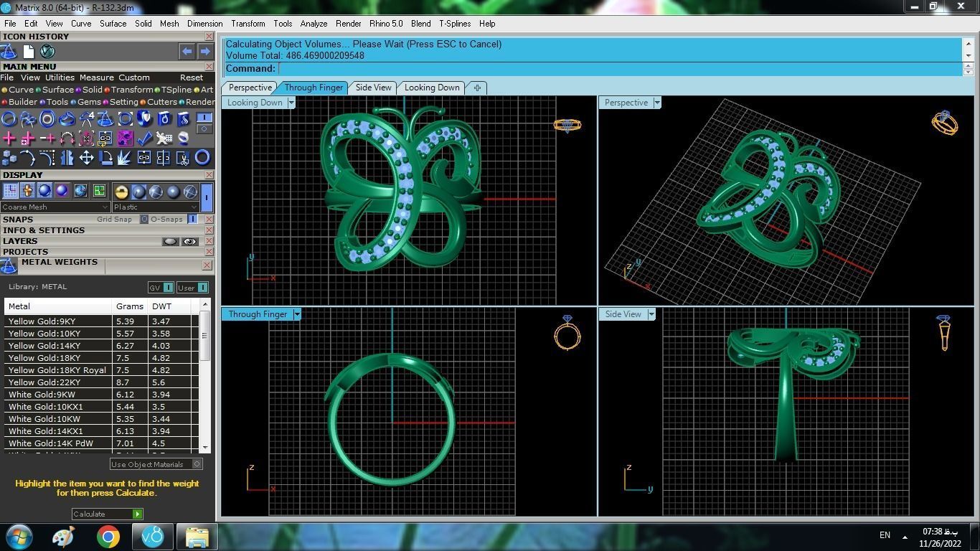Image resolution: width=980 pixels, height=551 pixels.
Task: Open Looking Down viewport dropdown arrow
Action: (x=291, y=103)
